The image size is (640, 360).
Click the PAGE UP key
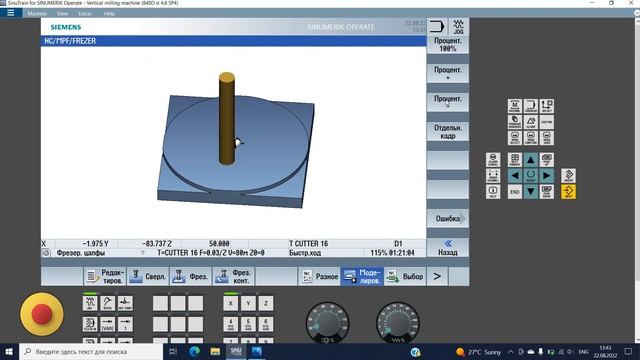pyautogui.click(x=547, y=160)
